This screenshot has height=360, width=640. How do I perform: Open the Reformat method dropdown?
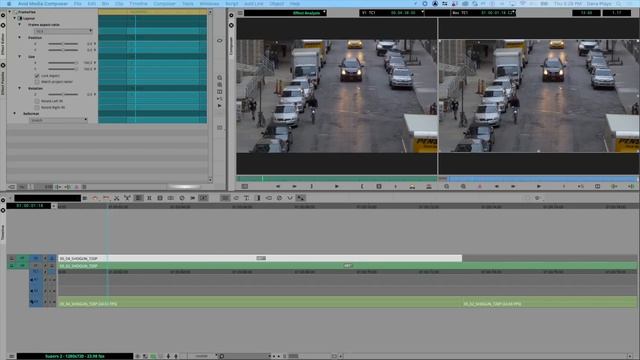pyautogui.click(x=58, y=120)
